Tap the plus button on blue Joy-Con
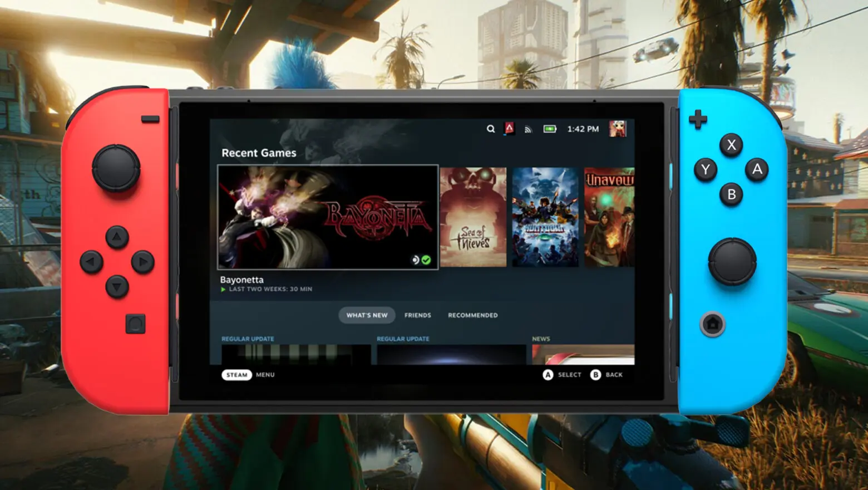Screen dimensions: 868x490 click(x=698, y=119)
